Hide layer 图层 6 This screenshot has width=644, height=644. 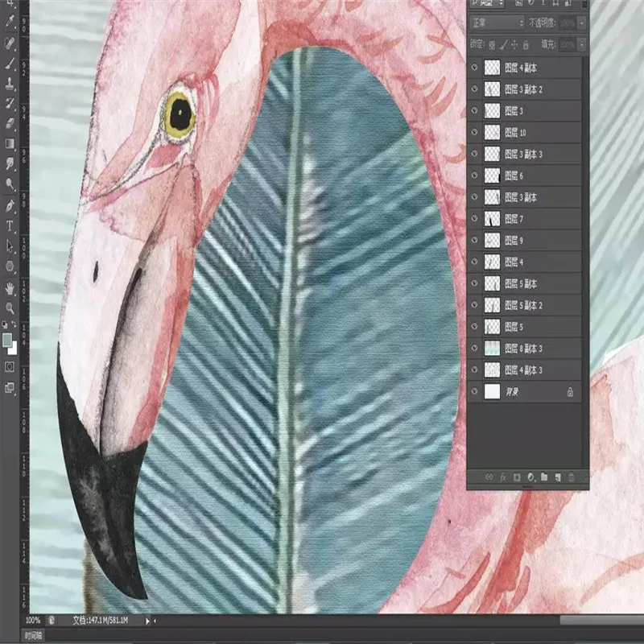(x=475, y=175)
